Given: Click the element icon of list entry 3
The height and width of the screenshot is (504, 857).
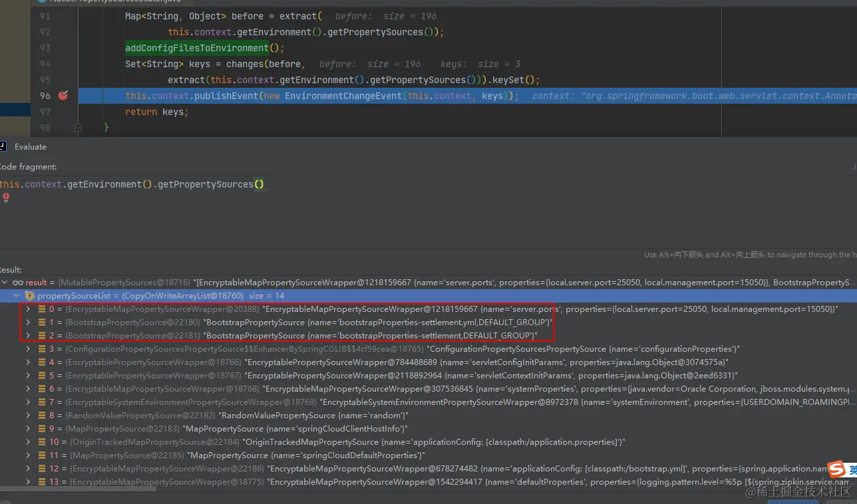Looking at the screenshot, I should pos(42,349).
